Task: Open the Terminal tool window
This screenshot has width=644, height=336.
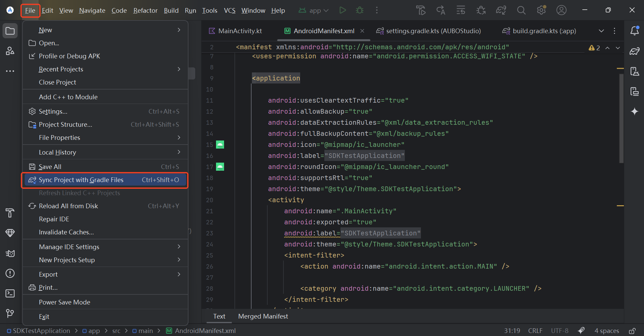Action: [x=10, y=293]
